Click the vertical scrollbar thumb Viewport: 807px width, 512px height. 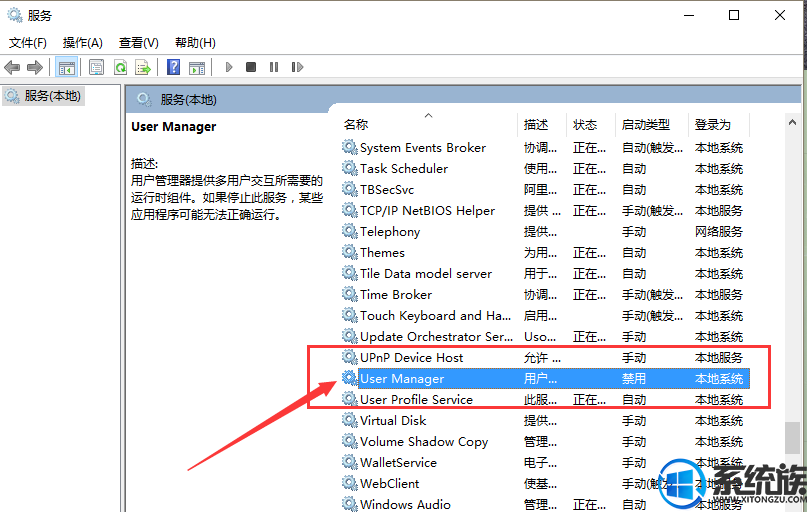point(792,438)
